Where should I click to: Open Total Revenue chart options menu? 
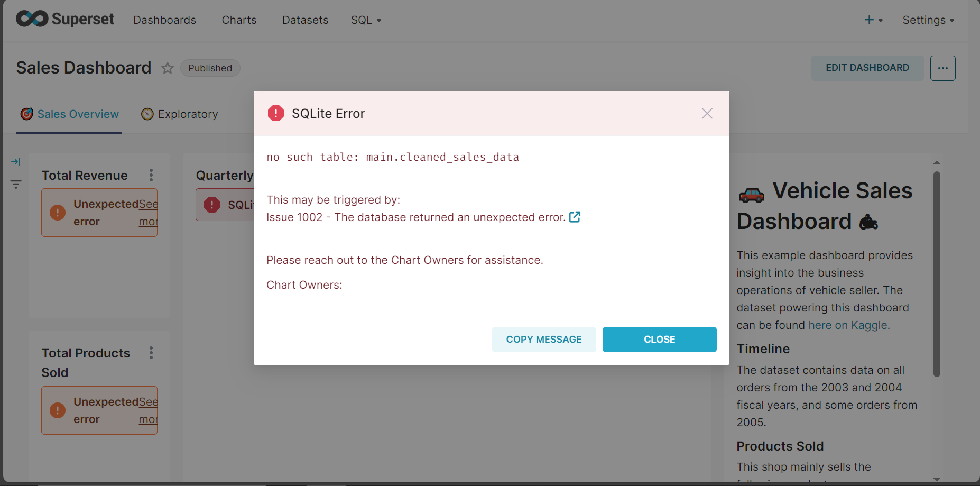pyautogui.click(x=151, y=175)
